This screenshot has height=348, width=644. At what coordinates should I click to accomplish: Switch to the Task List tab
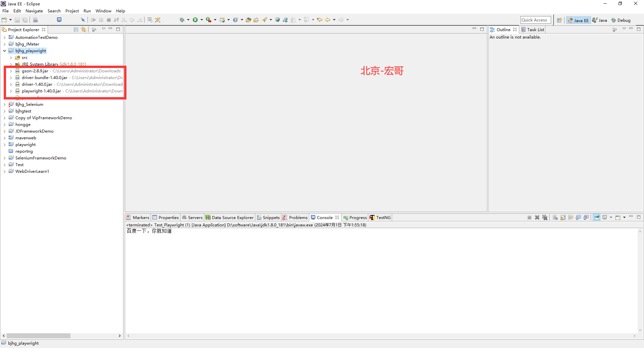[x=533, y=30]
